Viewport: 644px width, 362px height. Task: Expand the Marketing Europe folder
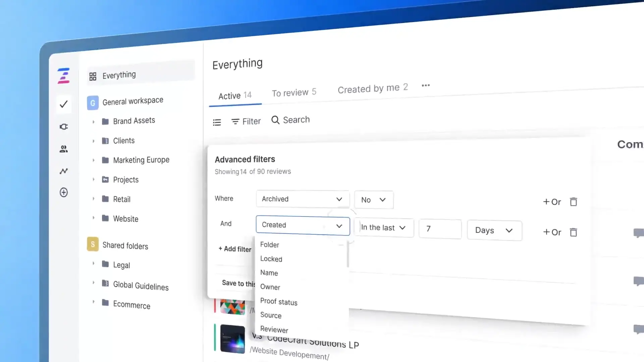tap(94, 160)
